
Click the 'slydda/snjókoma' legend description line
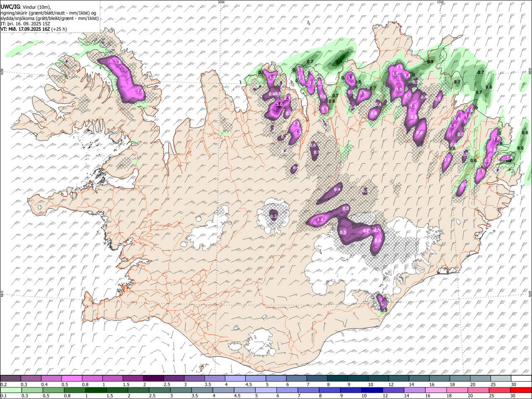49,18
